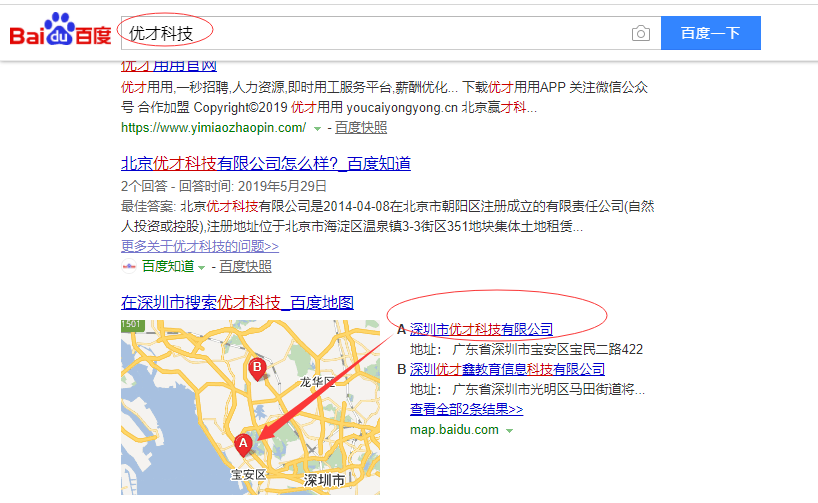Click the map.baidu.com URL
Screen dimensions: 818x503
454,429
